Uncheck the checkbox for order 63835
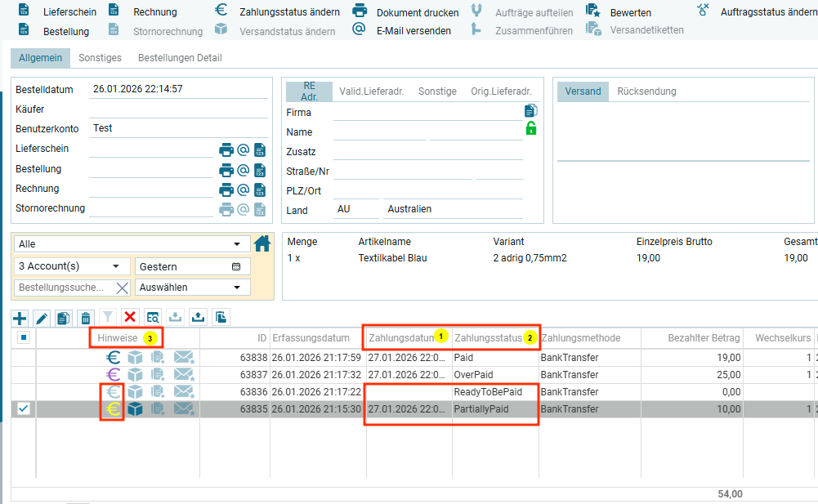The height and width of the screenshot is (504, 818). pyautogui.click(x=24, y=409)
